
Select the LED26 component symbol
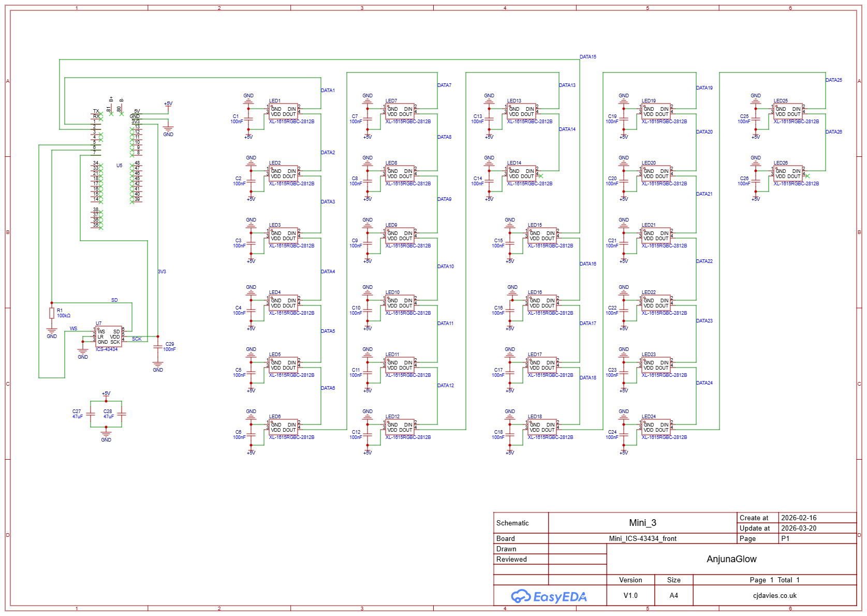click(788, 173)
